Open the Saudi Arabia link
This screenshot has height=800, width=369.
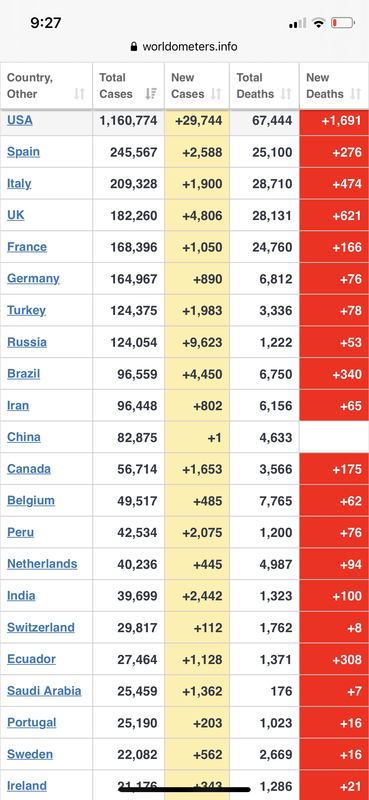click(x=44, y=691)
